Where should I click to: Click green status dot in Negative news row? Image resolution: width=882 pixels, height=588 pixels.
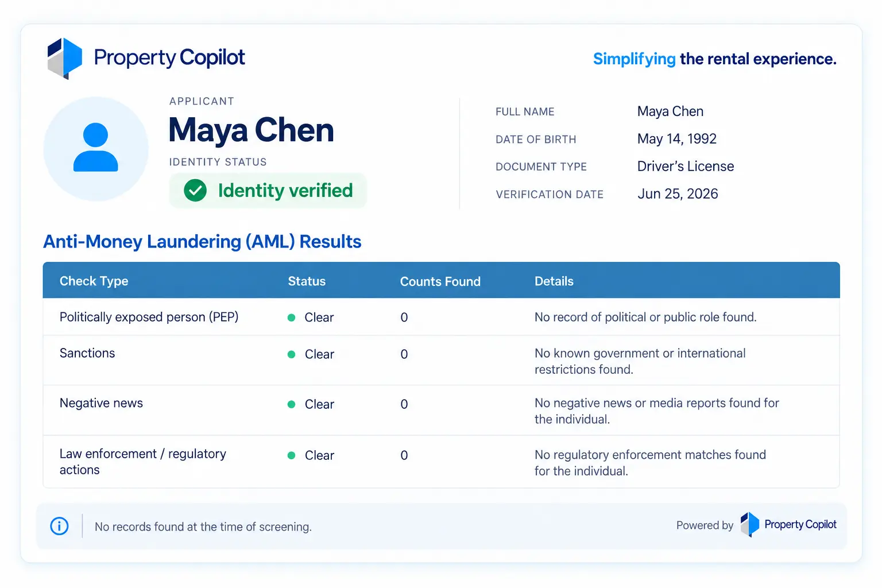(292, 404)
